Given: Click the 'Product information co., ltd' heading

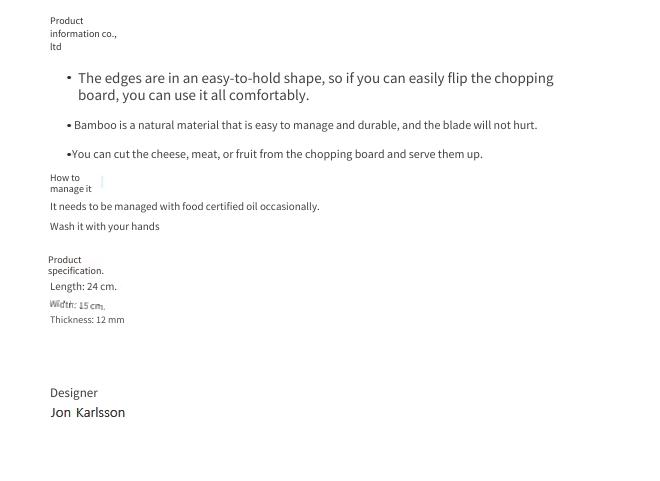Looking at the screenshot, I should pyautogui.click(x=83, y=34).
